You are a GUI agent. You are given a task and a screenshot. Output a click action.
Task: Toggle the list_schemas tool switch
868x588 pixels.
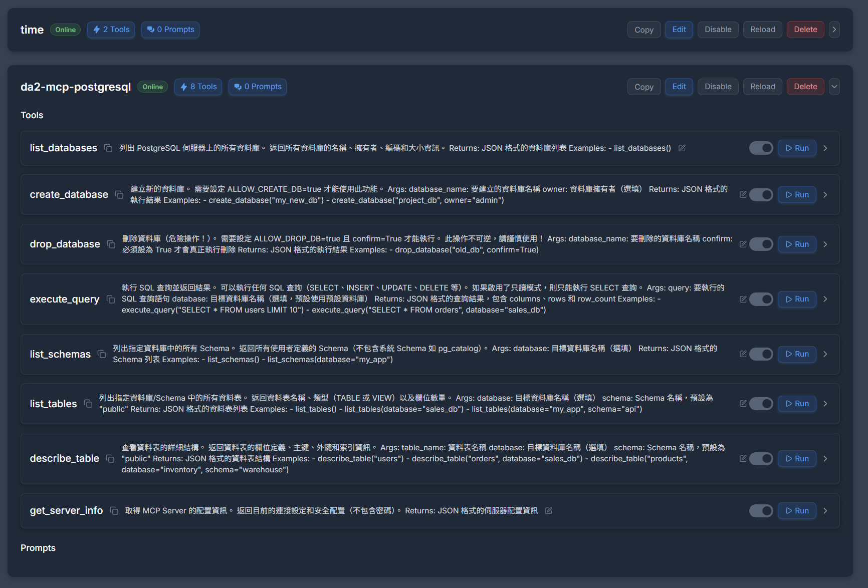[x=761, y=354]
